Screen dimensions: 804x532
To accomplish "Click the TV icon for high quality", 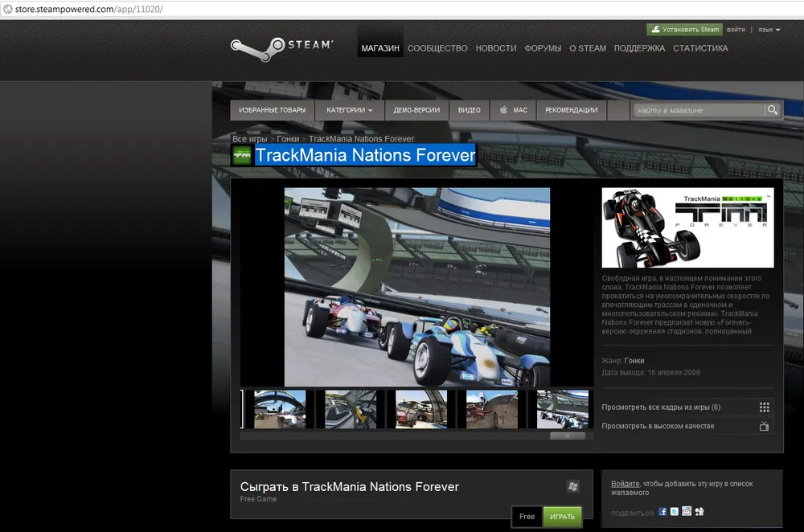I will pos(764,426).
